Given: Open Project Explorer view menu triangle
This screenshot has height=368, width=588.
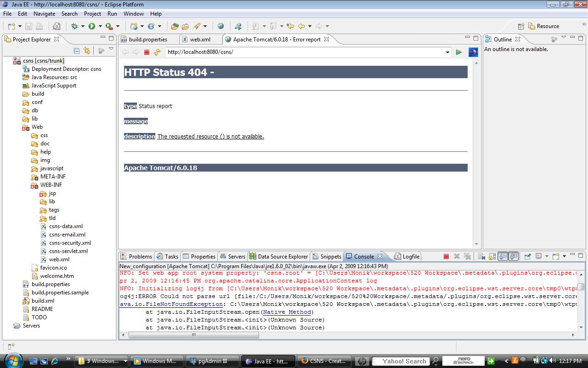Looking at the screenshot, I should (111, 49).
